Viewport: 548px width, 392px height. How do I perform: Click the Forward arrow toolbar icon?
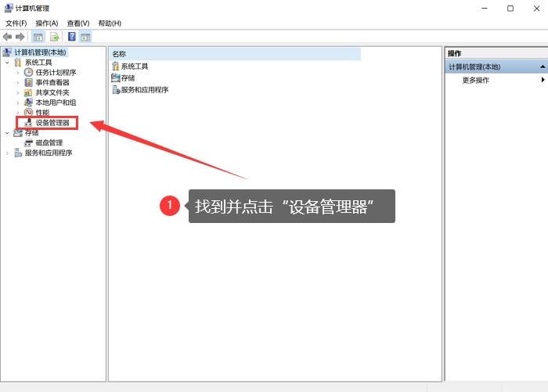[x=20, y=37]
